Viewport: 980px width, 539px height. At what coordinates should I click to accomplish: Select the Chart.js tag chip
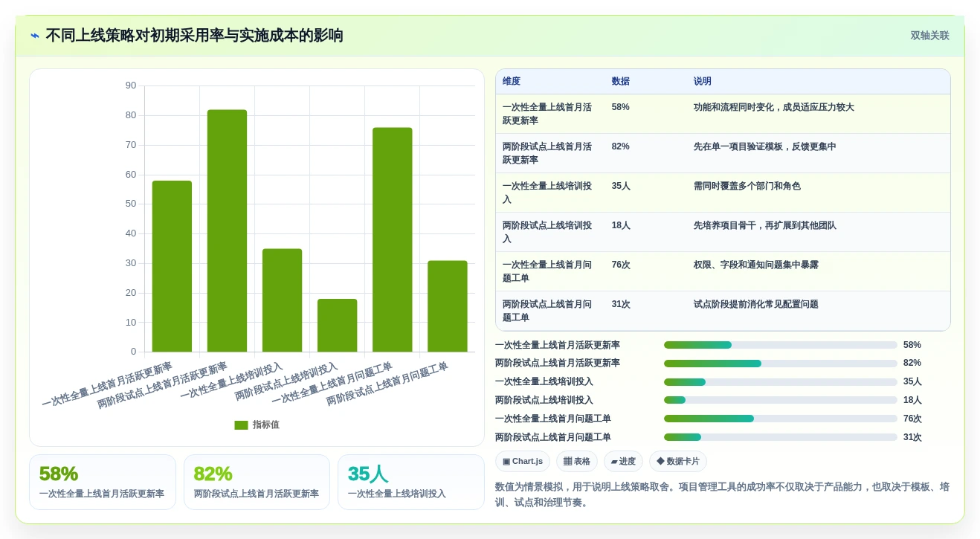(523, 461)
